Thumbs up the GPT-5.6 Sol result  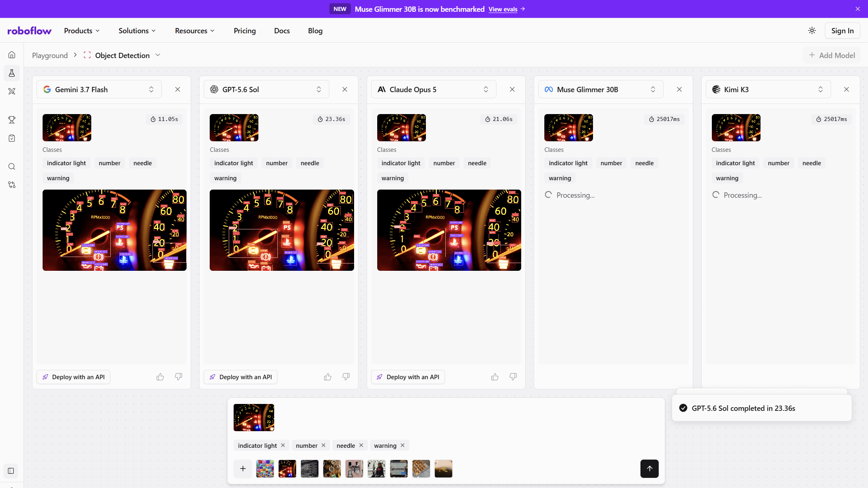328,377
